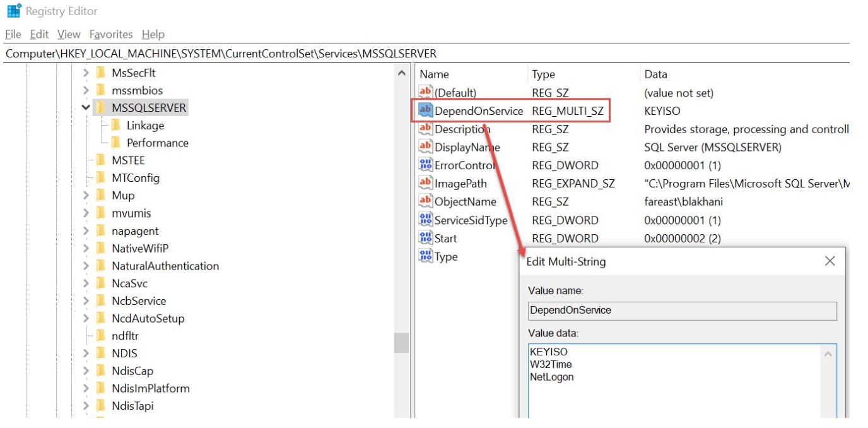Select the Type DWORD binary icon
Viewport: 868px width, 428px height.
pyautogui.click(x=426, y=257)
